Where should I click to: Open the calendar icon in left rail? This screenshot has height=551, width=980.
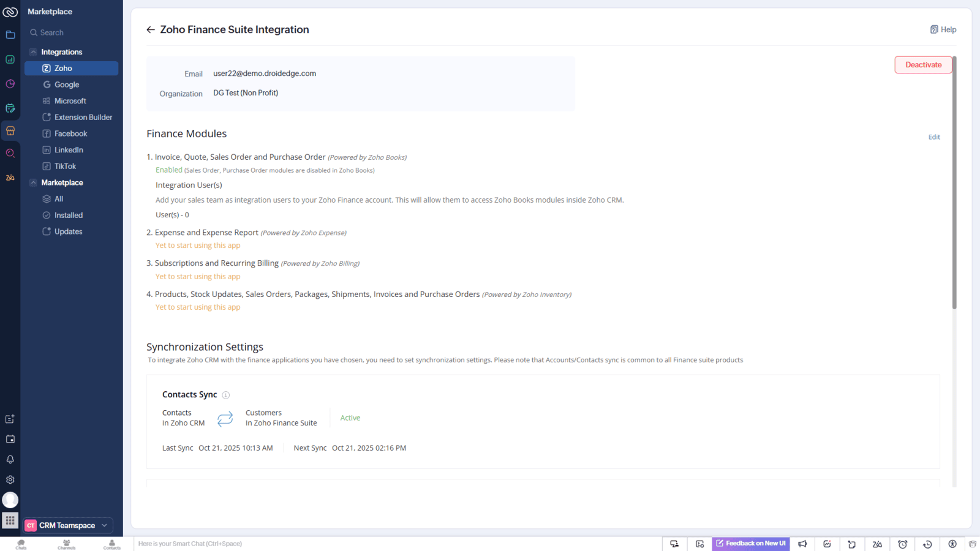[x=10, y=439]
